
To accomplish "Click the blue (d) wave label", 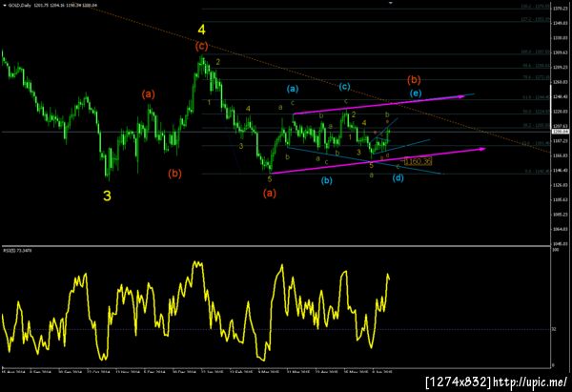I will coord(398,178).
